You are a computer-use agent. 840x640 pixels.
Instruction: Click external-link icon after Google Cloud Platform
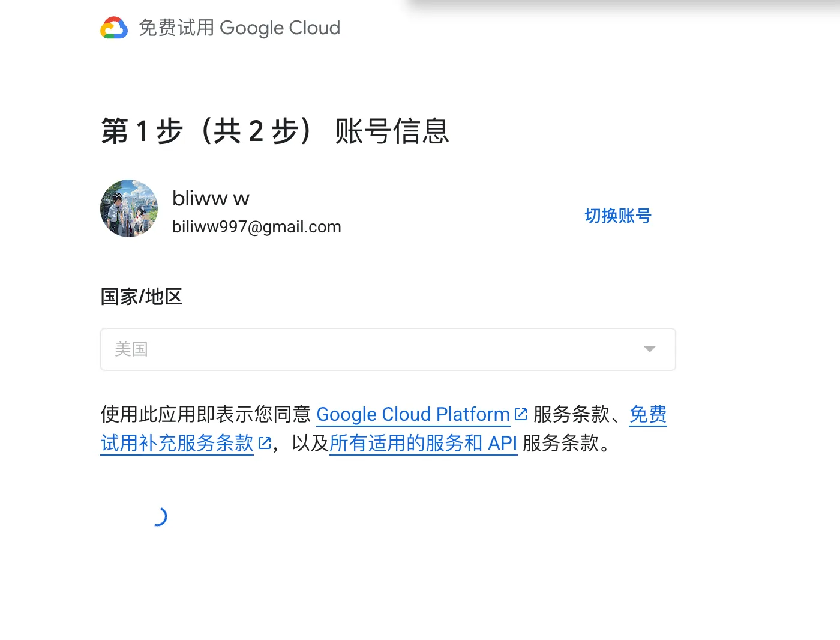click(x=521, y=414)
